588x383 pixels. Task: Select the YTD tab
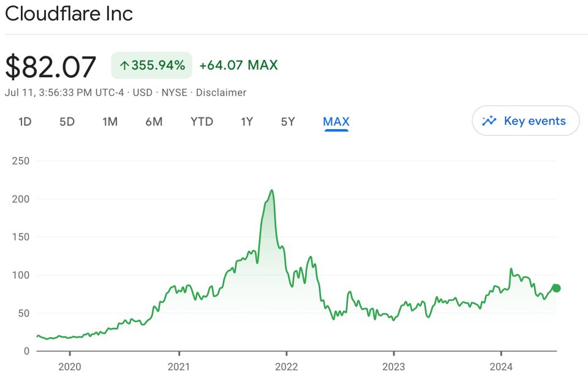[202, 122]
